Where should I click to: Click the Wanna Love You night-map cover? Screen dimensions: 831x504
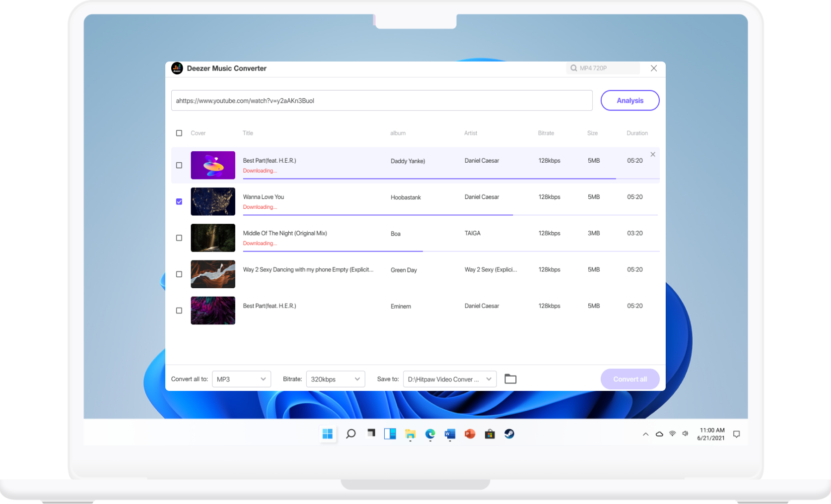213,201
